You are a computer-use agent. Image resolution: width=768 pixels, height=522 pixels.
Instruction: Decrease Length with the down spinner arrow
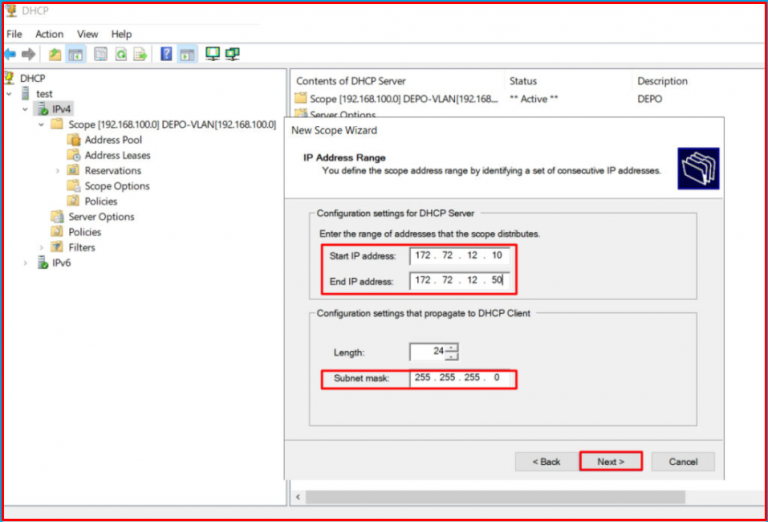452,356
